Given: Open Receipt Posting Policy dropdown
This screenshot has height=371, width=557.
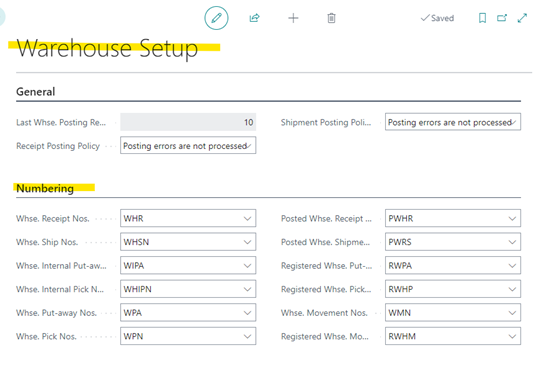Looking at the screenshot, I should pyautogui.click(x=188, y=145).
